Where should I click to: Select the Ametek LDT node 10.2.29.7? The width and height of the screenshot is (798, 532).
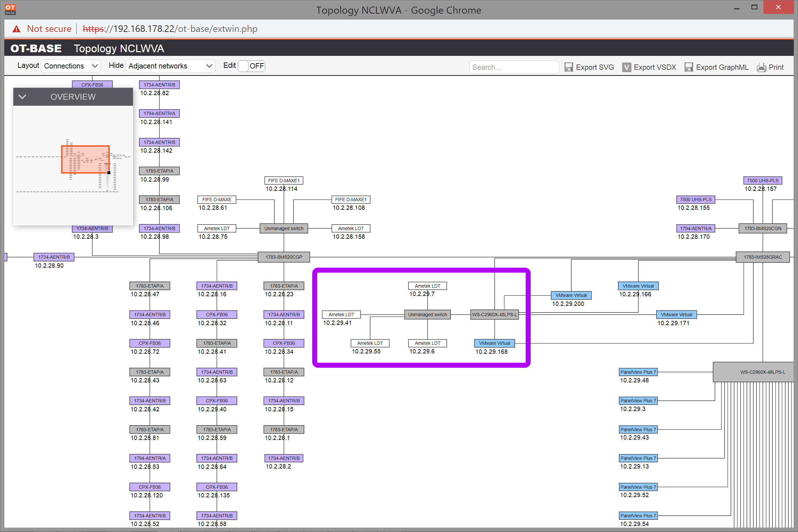pos(428,286)
